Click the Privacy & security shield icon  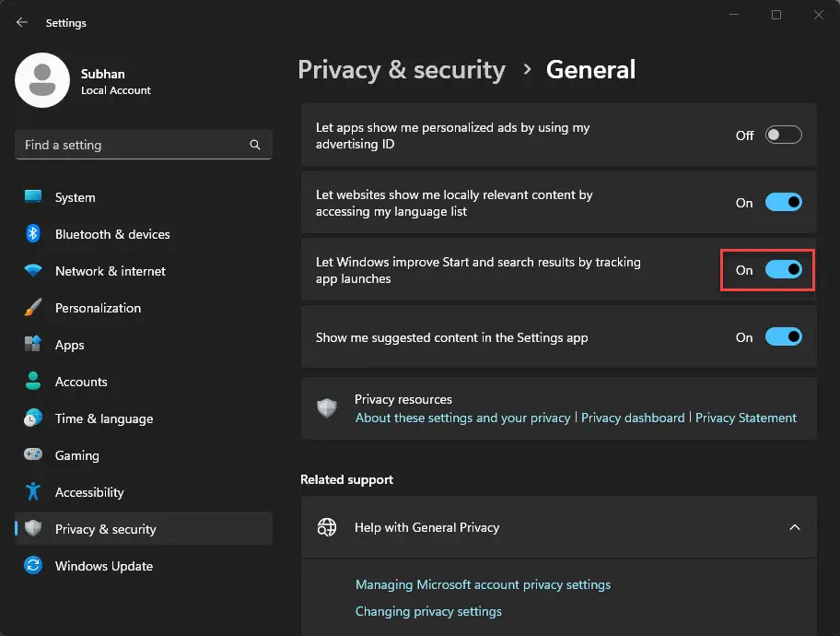33,528
